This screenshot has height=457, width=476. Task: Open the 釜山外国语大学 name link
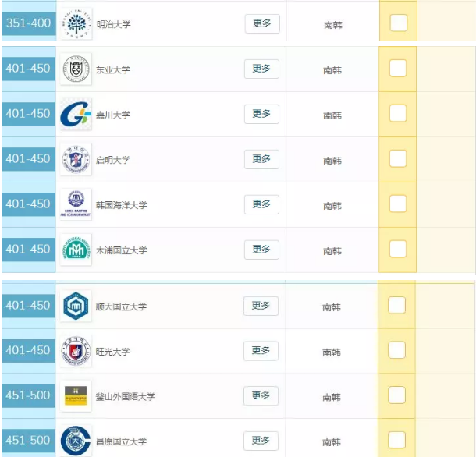[x=125, y=396]
